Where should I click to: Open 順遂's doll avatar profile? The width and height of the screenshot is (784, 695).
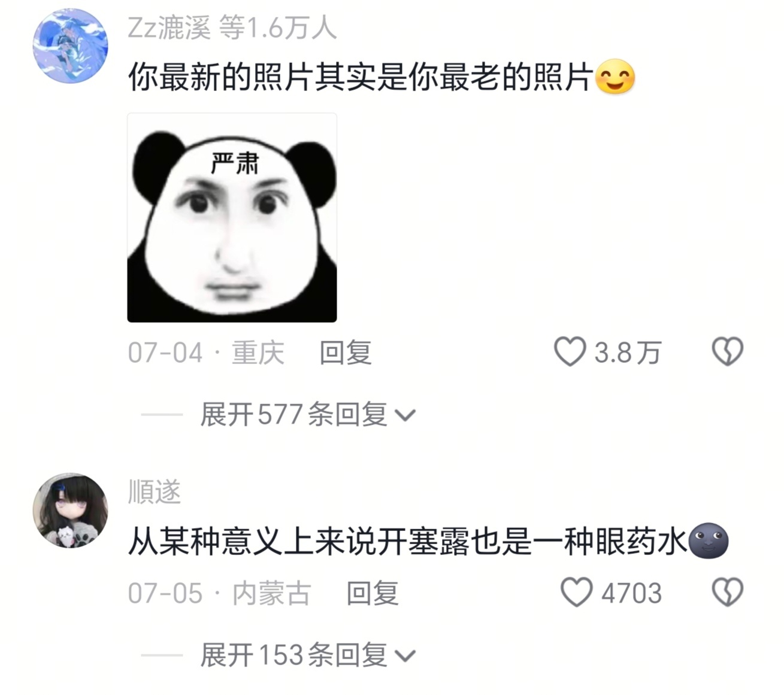coord(70,511)
